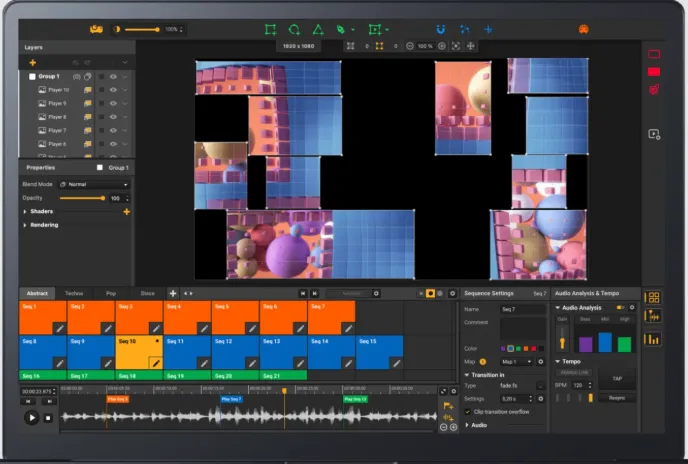
Task: Click the canvas zoom out button
Action: coord(409,46)
